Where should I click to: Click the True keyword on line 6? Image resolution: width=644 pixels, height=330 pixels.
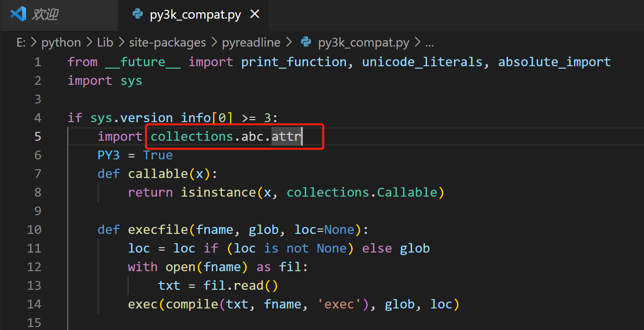[158, 155]
